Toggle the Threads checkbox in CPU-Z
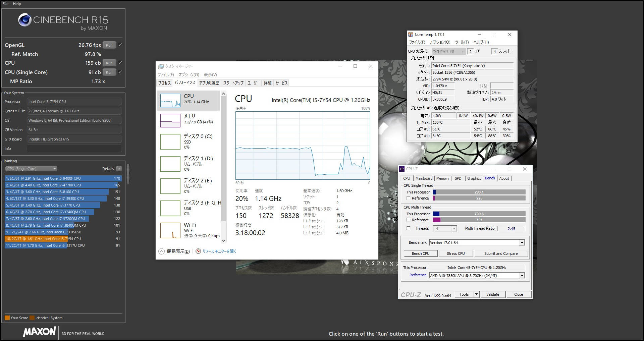The width and height of the screenshot is (644, 341). tap(409, 228)
